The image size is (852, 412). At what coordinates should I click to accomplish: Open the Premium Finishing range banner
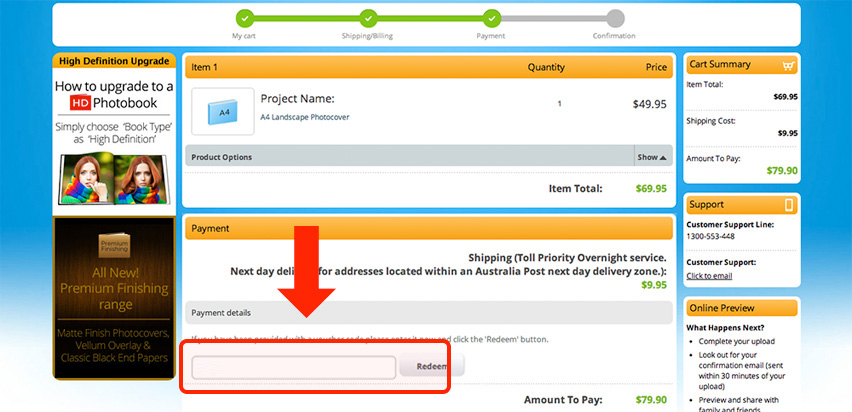114,298
